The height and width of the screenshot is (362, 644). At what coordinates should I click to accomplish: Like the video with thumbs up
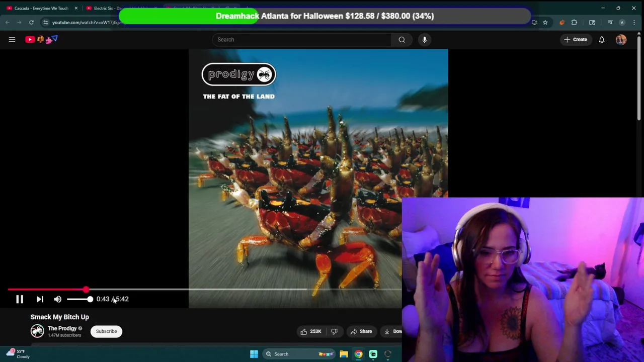[310, 331]
